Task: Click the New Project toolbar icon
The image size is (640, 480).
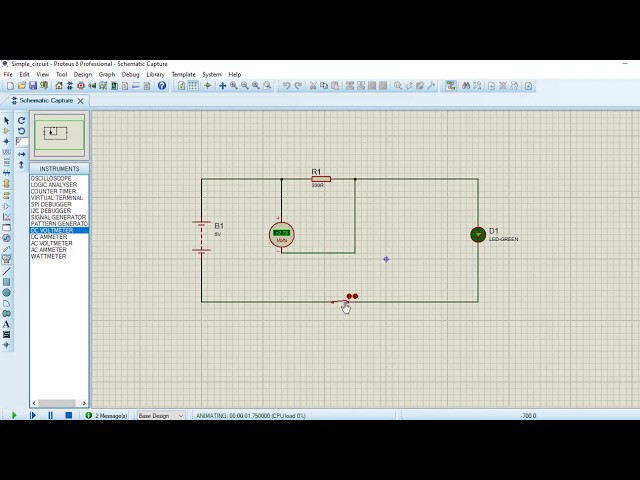Action: point(11,86)
